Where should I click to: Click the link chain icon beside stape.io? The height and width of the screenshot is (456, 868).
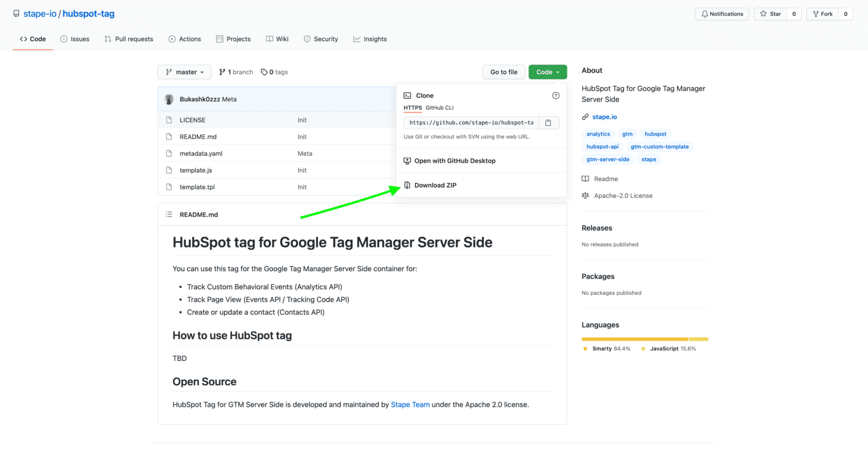point(585,117)
